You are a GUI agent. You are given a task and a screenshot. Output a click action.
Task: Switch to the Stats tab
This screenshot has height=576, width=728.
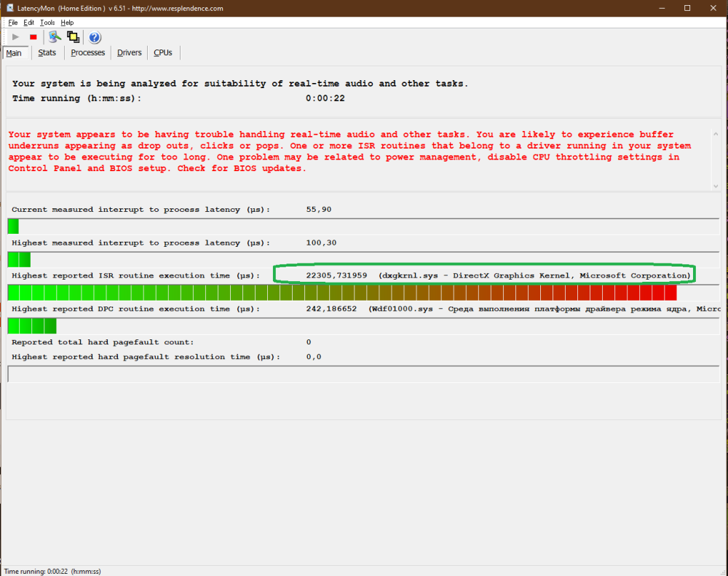click(x=47, y=53)
